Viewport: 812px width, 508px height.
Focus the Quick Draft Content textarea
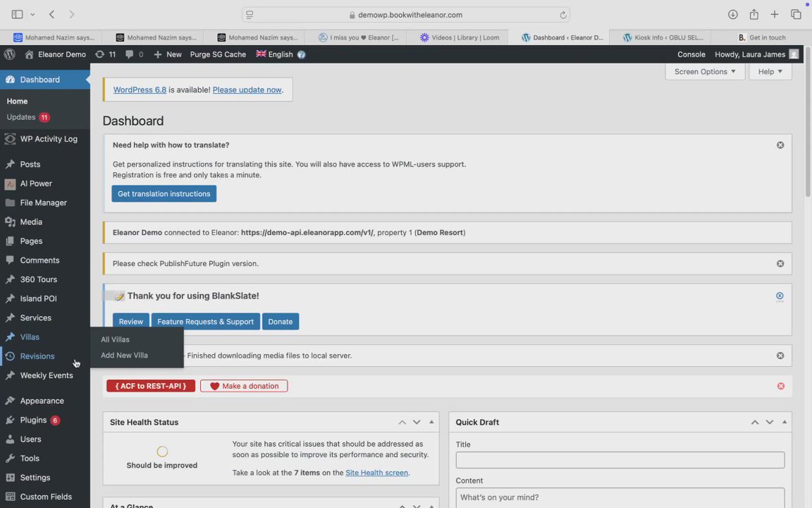click(x=620, y=497)
